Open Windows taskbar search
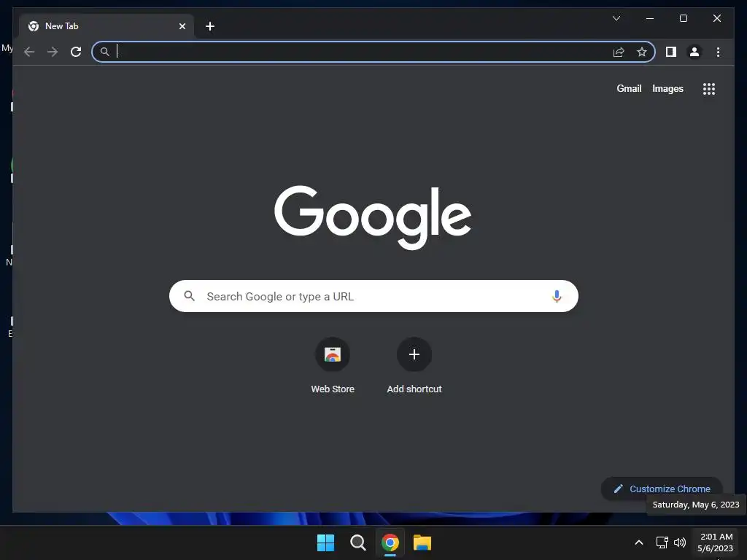The height and width of the screenshot is (560, 747). pos(357,542)
